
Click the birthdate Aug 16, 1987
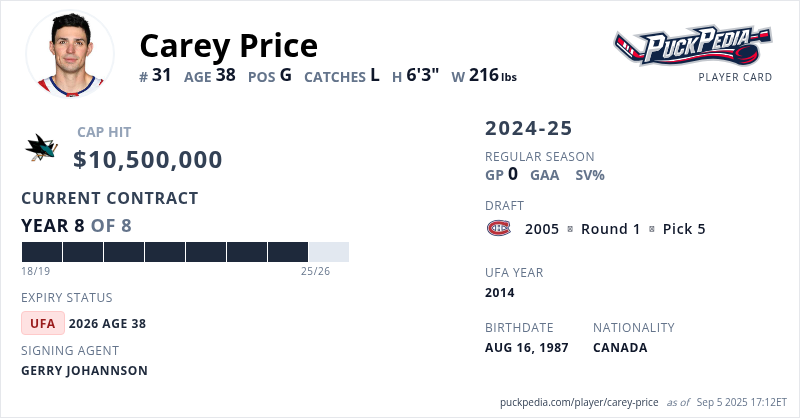[526, 348]
